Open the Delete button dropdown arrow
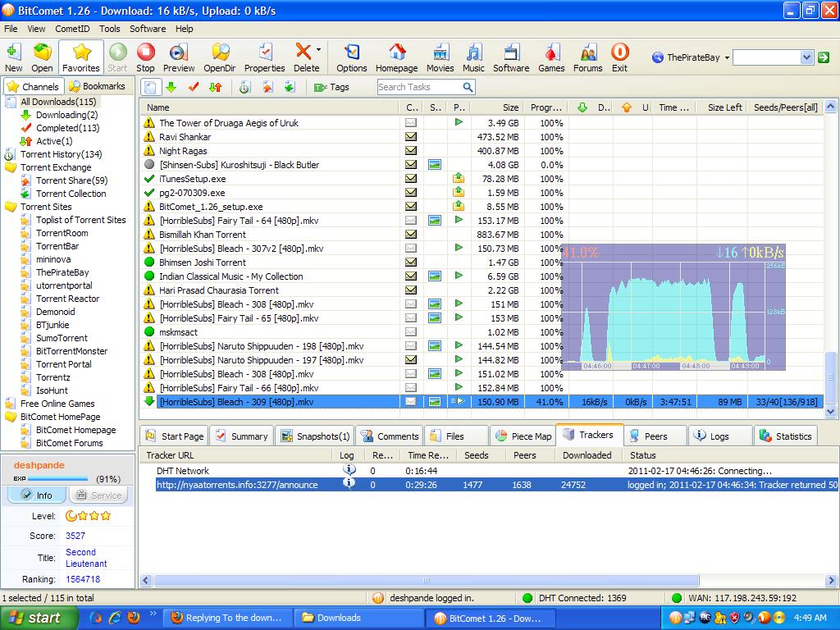 [319, 50]
